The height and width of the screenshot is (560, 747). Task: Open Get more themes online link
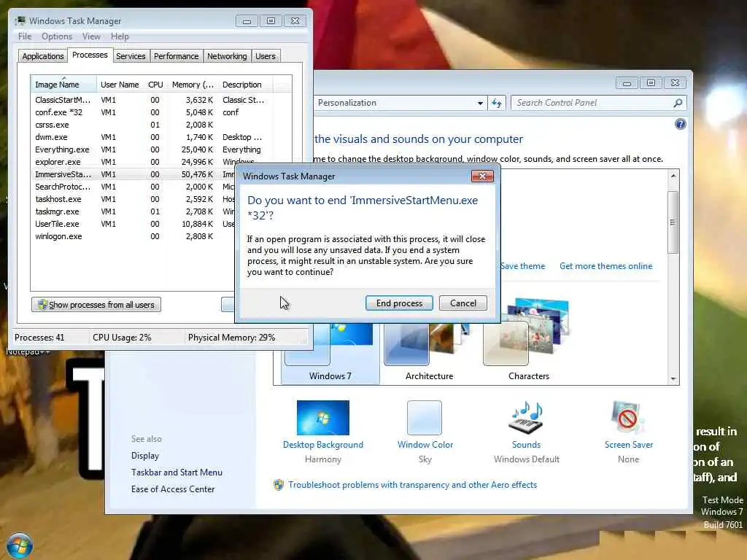coord(605,266)
